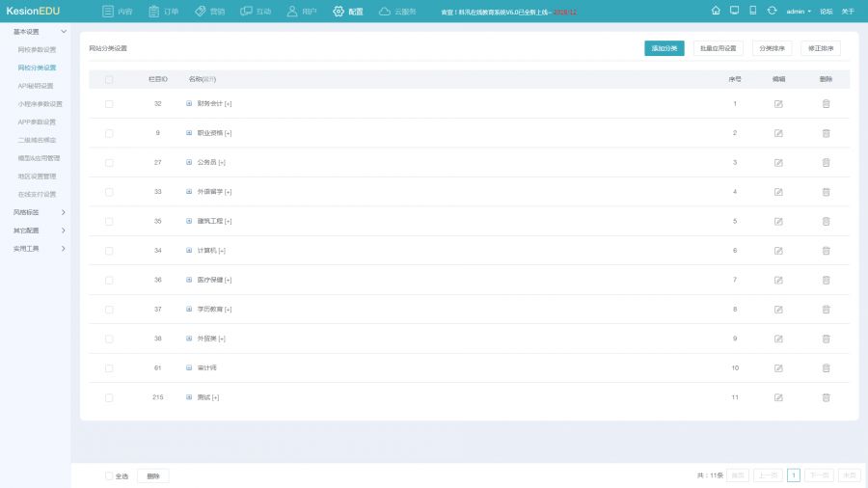Edit the category with ID 36

pos(778,280)
